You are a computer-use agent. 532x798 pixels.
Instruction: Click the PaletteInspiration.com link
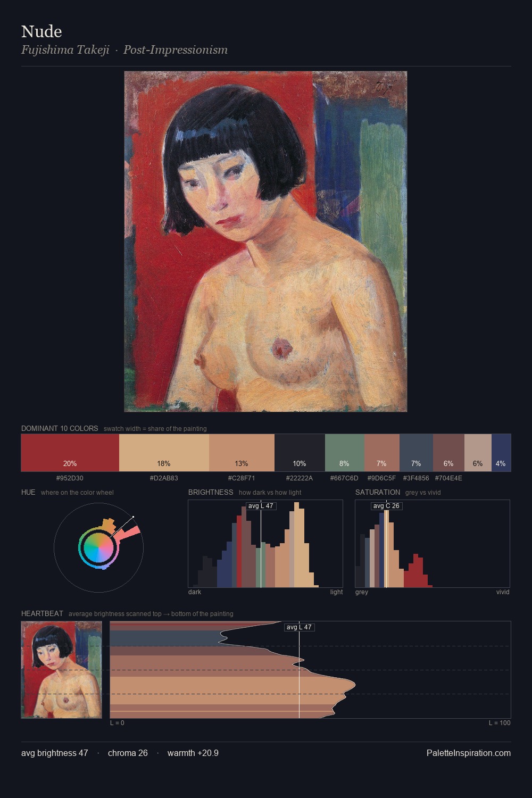coord(469,753)
